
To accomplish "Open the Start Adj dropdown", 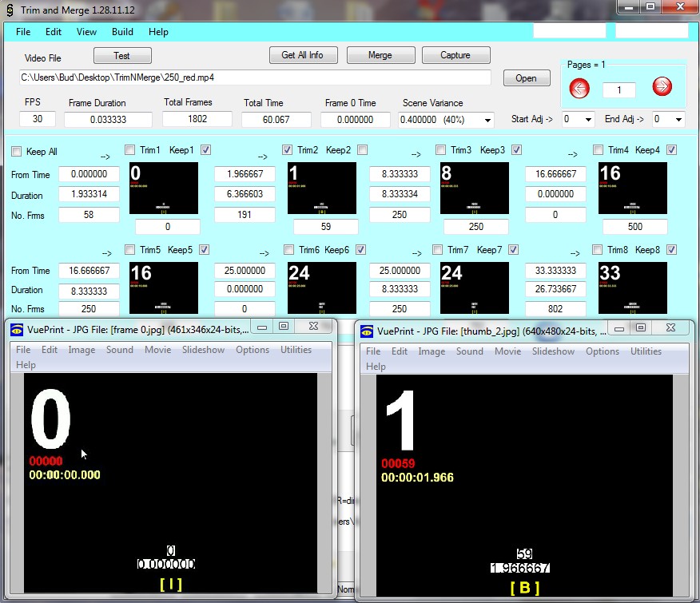I will point(588,119).
